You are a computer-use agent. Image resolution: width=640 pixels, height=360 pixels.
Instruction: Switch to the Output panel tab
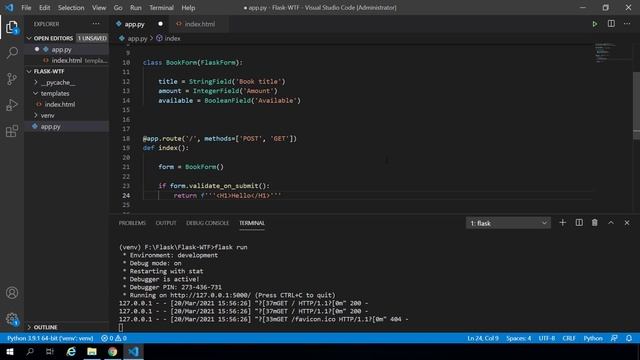[x=166, y=223]
